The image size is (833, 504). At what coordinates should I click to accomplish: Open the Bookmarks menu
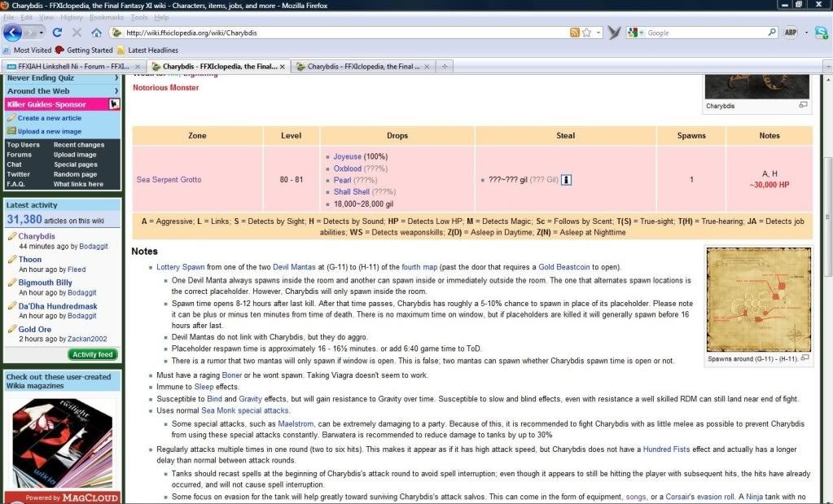(107, 17)
